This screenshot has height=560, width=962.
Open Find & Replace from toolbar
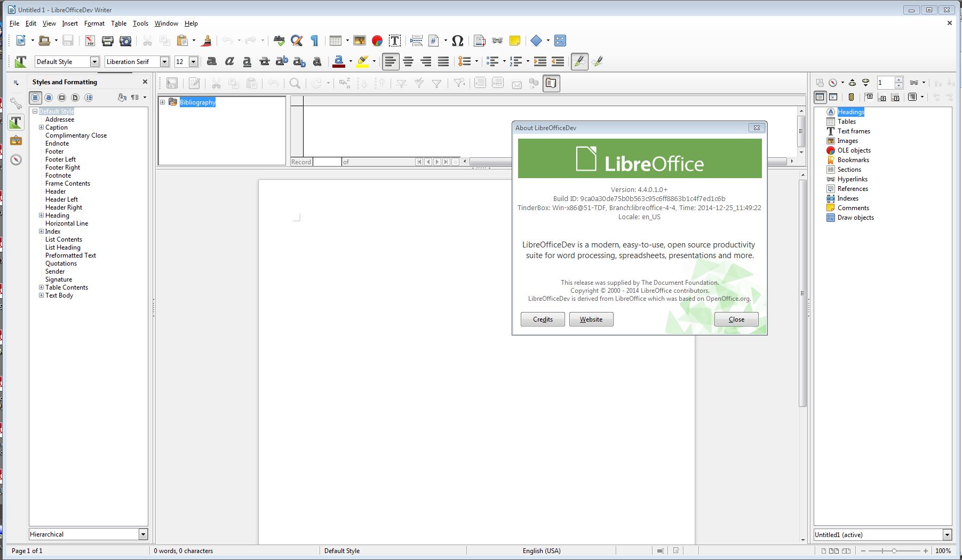pyautogui.click(x=297, y=41)
